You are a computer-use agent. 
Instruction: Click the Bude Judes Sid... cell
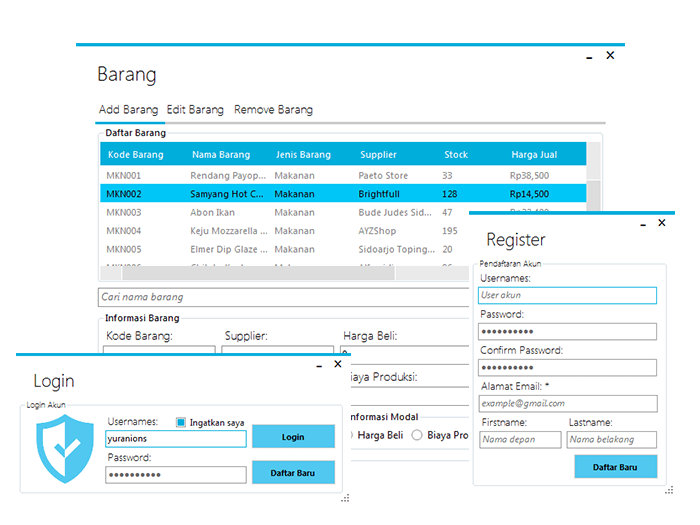coord(395,212)
